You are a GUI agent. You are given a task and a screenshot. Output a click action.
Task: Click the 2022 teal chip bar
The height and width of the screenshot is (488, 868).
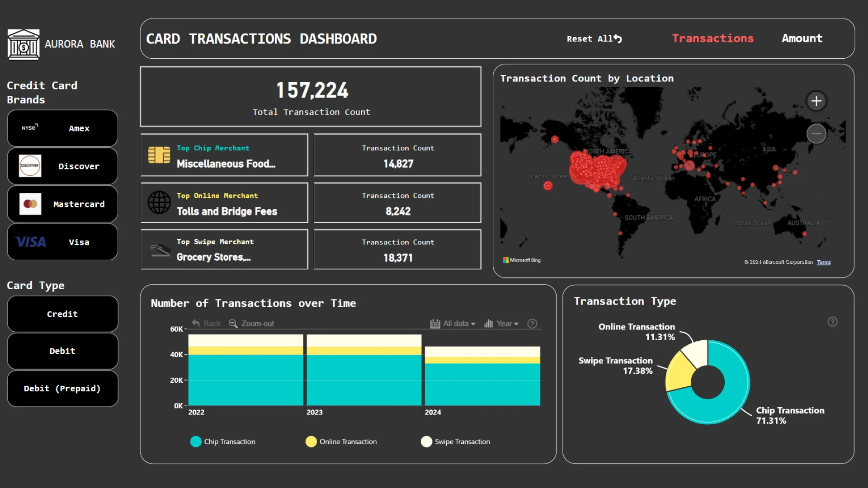click(245, 380)
